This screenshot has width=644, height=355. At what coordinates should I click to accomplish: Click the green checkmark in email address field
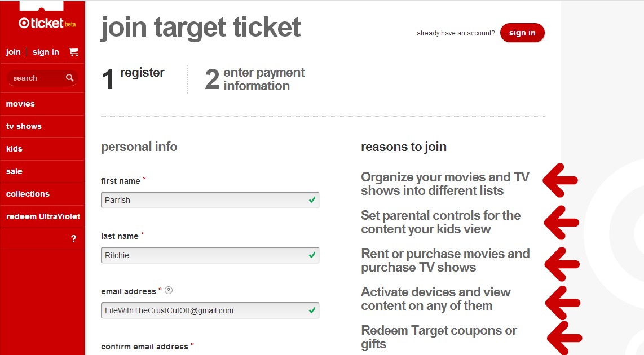click(312, 310)
